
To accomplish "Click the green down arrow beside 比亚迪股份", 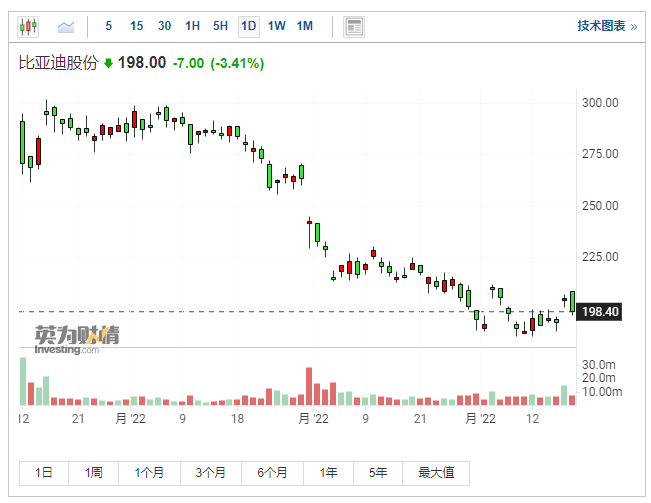I will [x=109, y=64].
